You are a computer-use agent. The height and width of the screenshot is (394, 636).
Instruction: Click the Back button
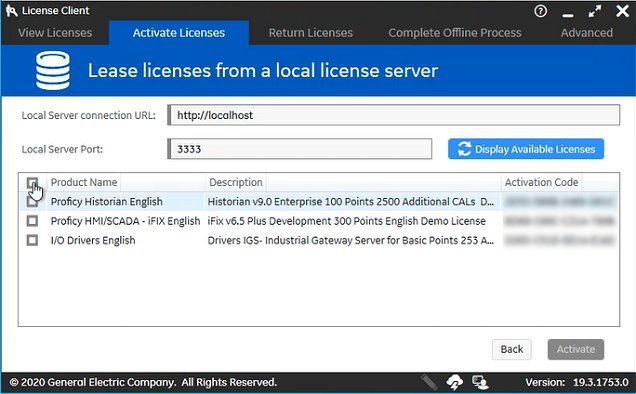click(x=511, y=349)
